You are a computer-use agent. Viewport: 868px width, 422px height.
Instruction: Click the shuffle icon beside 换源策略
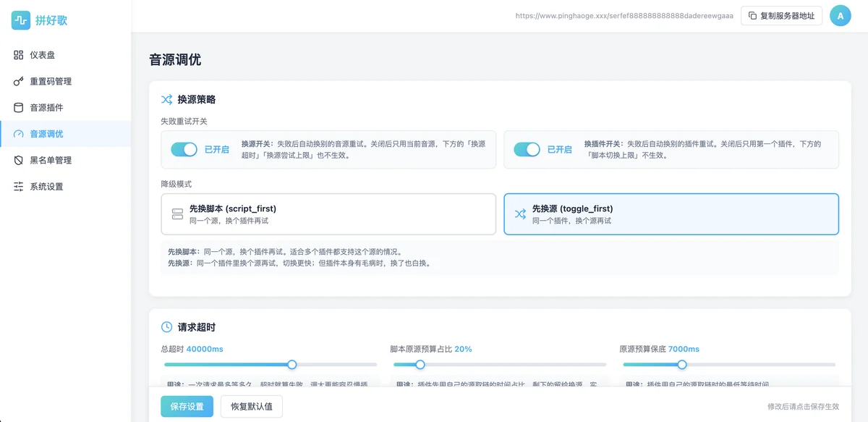pyautogui.click(x=166, y=99)
